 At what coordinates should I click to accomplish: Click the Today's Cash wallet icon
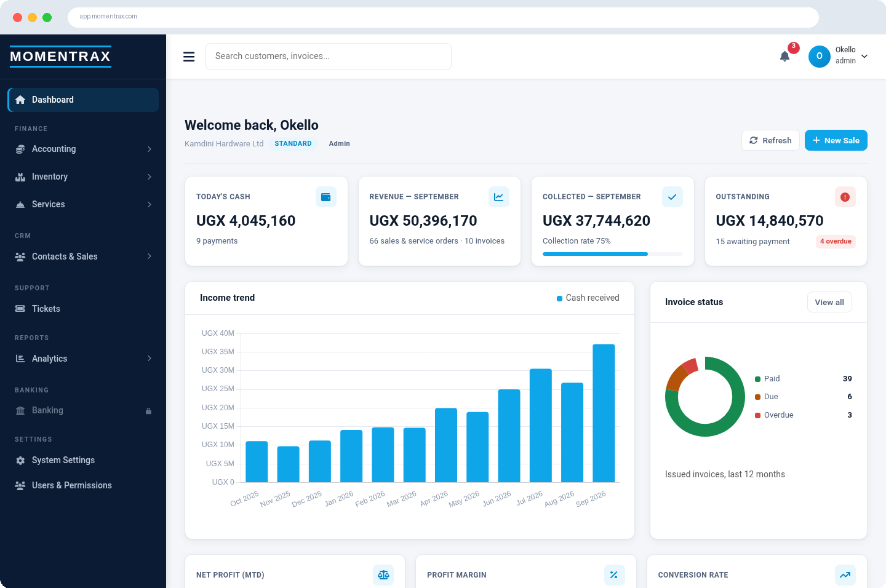(x=326, y=197)
